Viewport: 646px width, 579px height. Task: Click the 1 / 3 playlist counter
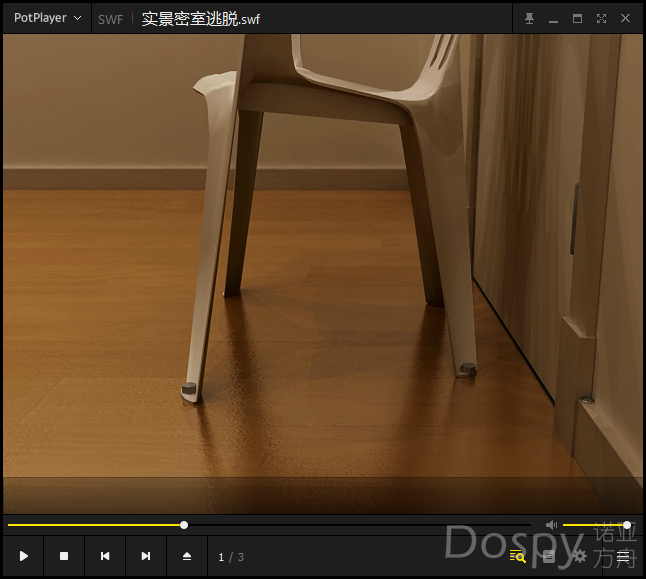(231, 557)
